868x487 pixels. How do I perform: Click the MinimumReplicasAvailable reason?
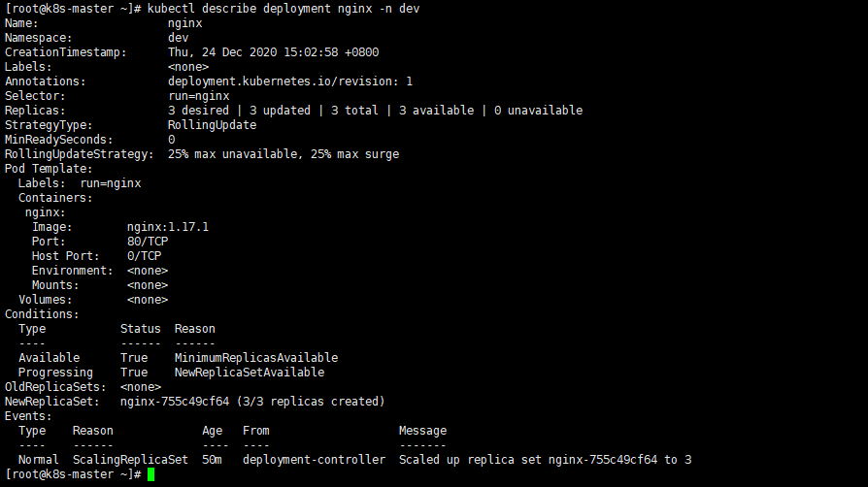pos(256,358)
